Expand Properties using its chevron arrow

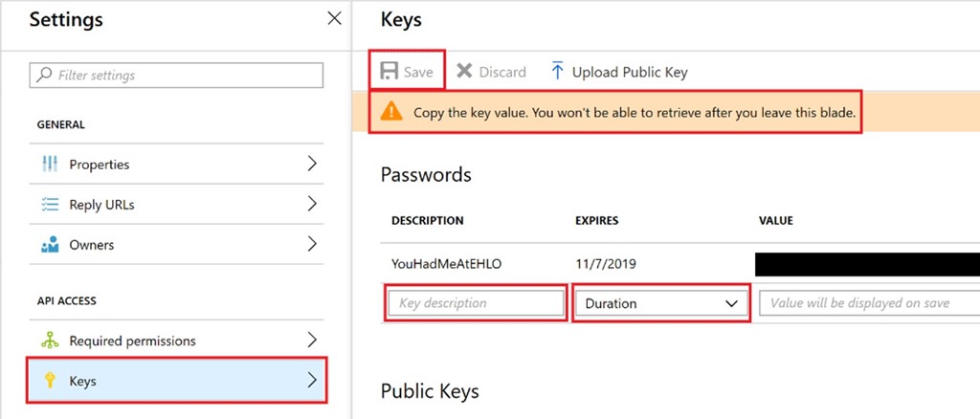click(x=311, y=165)
